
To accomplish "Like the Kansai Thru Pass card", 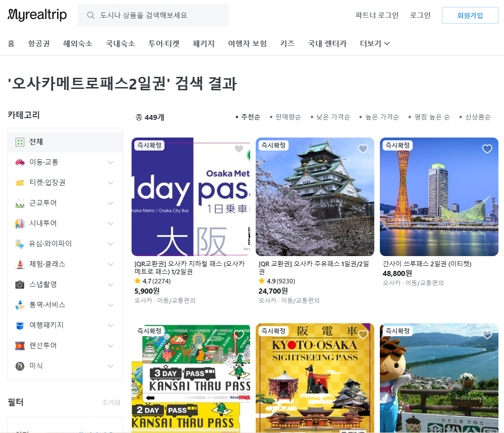I will 239,335.
